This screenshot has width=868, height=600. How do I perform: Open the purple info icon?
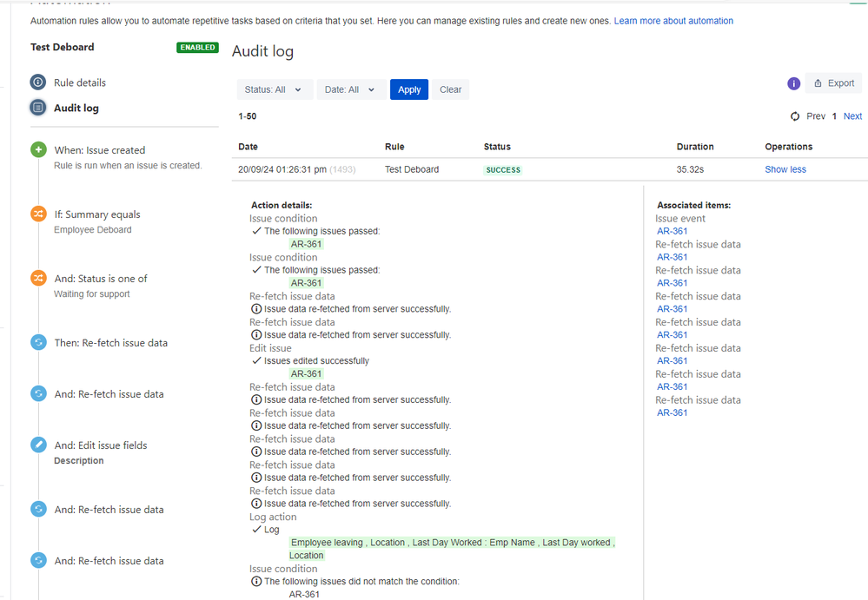pos(793,82)
